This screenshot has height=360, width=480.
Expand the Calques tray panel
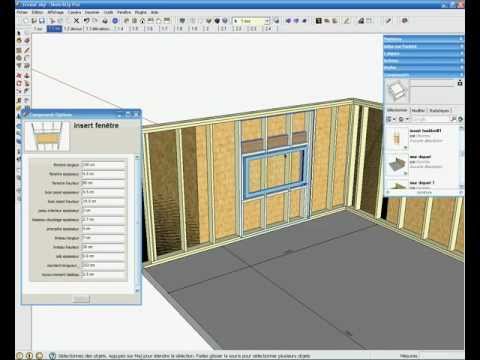[424, 53]
